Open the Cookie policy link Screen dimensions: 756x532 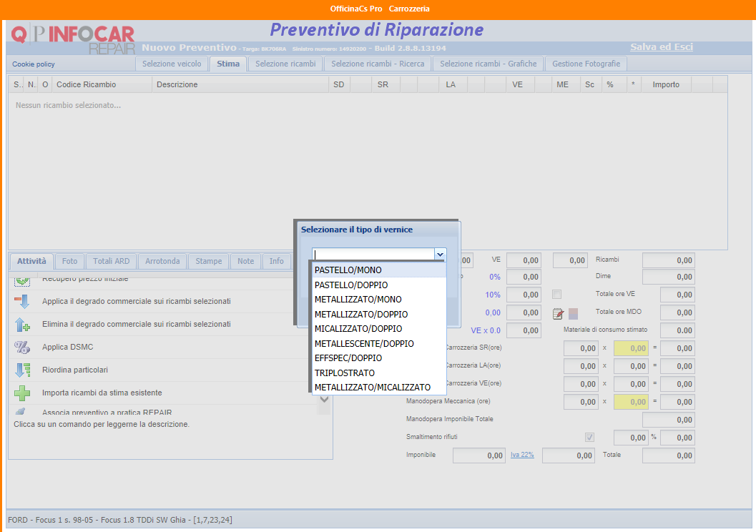34,64
